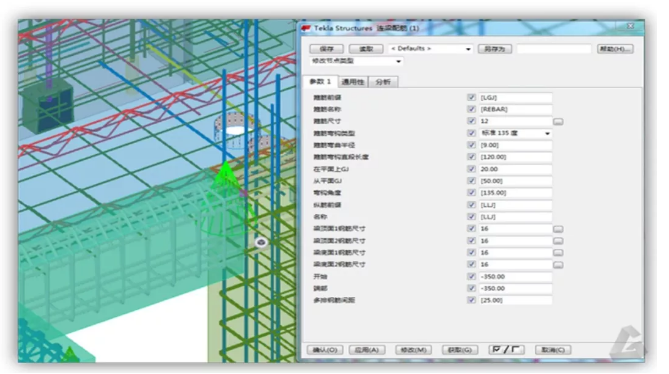Click the 16 field for 梁顶面1钢筋尺寸
The height and width of the screenshot is (374, 669).
pyautogui.click(x=515, y=229)
